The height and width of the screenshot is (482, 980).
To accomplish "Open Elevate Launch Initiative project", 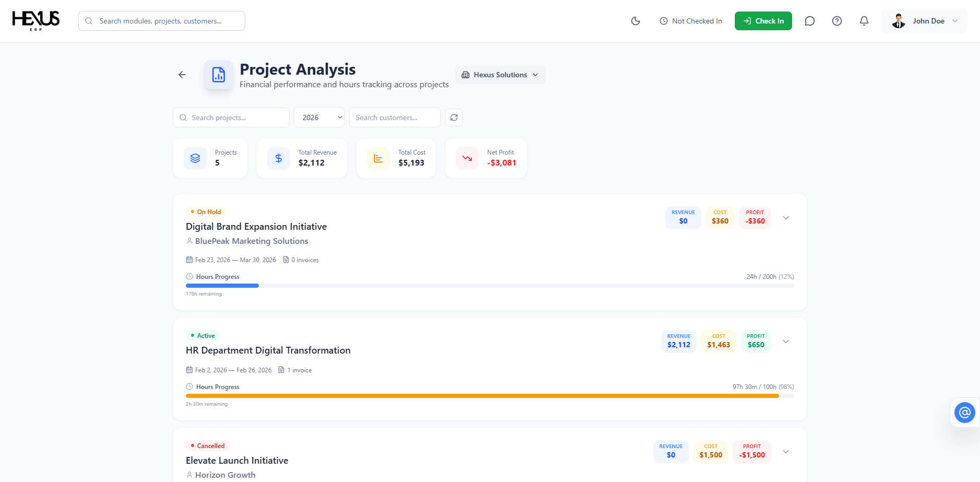I will point(237,461).
